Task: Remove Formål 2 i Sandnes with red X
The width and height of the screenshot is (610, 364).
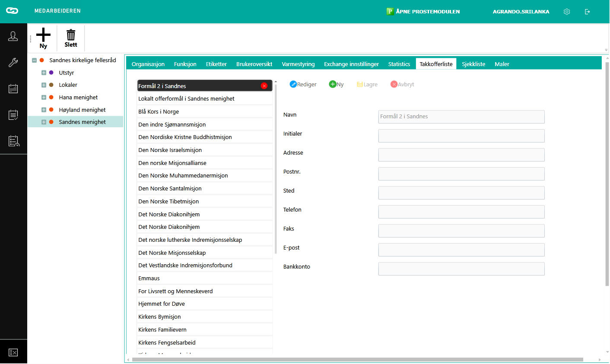Action: [x=264, y=86]
